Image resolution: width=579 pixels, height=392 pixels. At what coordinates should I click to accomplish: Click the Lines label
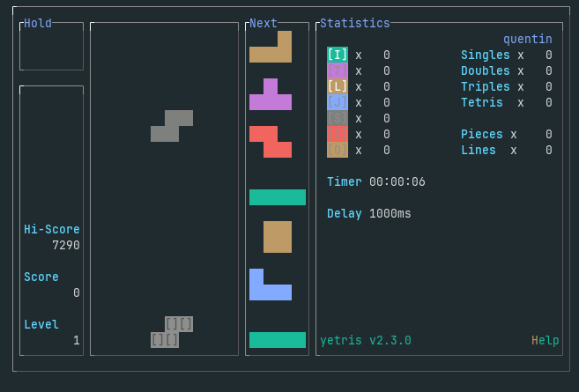tap(479, 151)
